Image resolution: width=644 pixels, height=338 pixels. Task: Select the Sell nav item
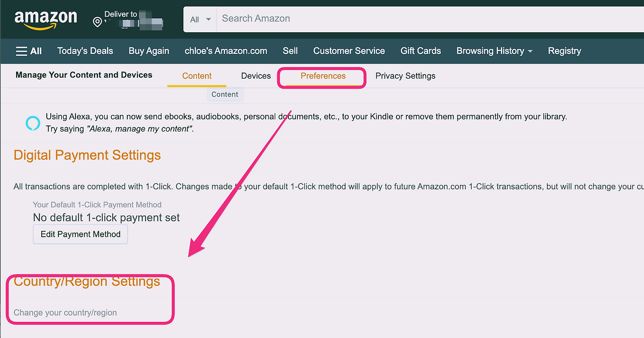[x=290, y=51]
